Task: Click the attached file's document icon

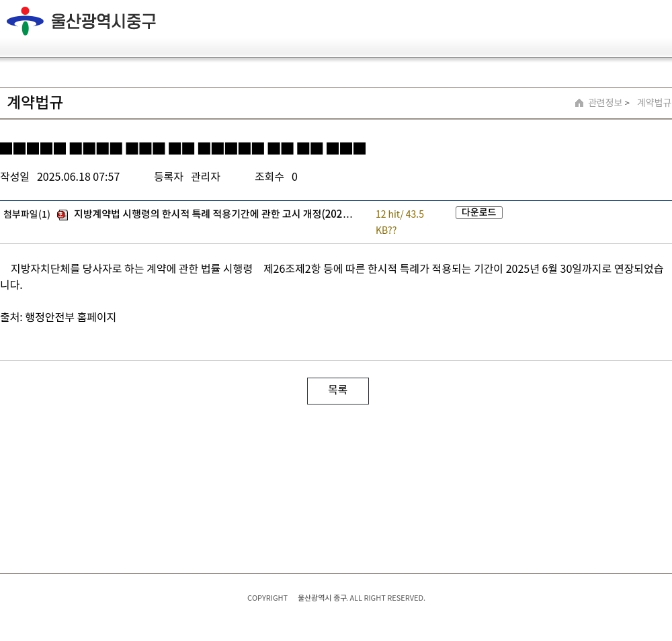Action: click(62, 215)
